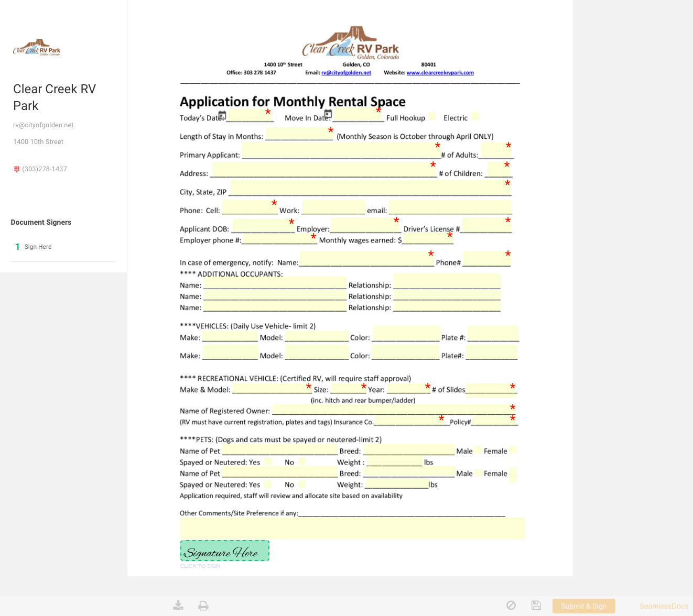Print the document using the printer icon
The image size is (693, 616).
(x=203, y=606)
